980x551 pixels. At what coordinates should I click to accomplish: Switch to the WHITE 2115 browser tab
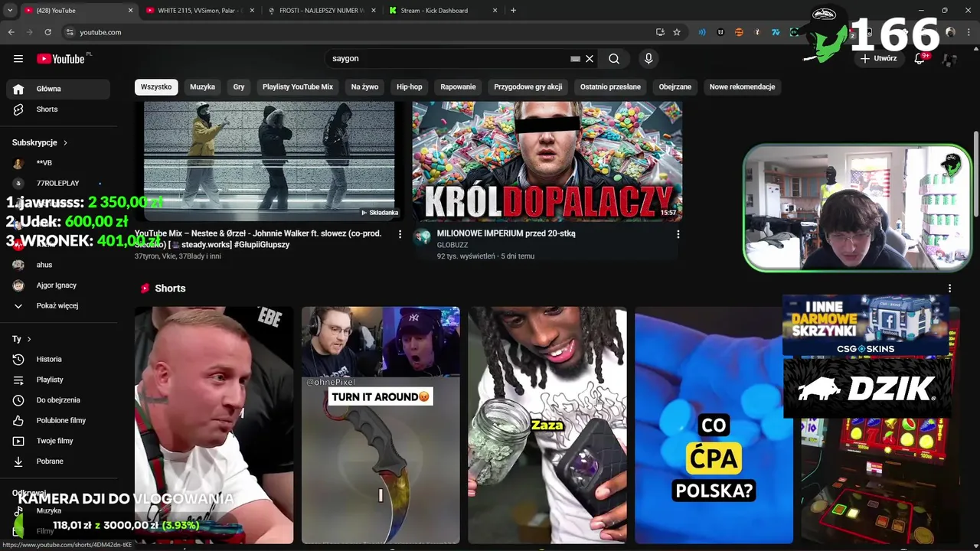pos(199,11)
